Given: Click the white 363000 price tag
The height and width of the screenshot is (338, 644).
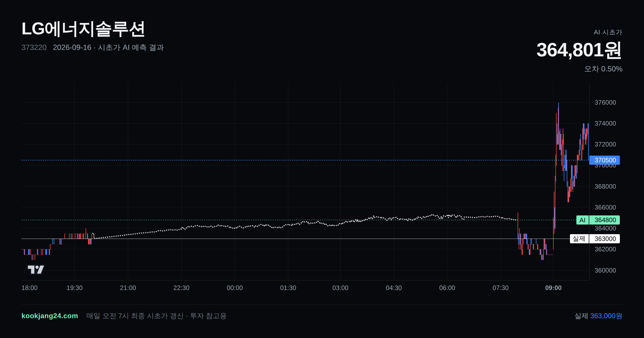Looking at the screenshot, I should click(605, 239).
